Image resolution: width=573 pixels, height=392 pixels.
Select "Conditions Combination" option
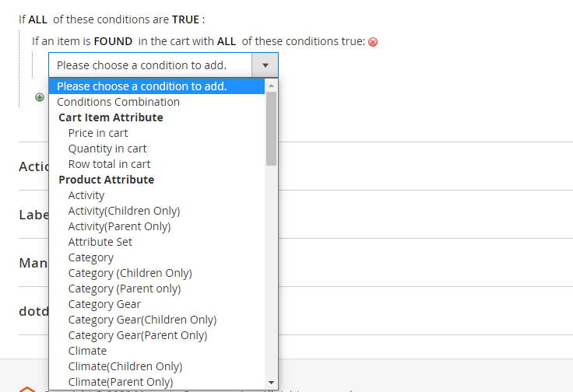click(x=118, y=102)
